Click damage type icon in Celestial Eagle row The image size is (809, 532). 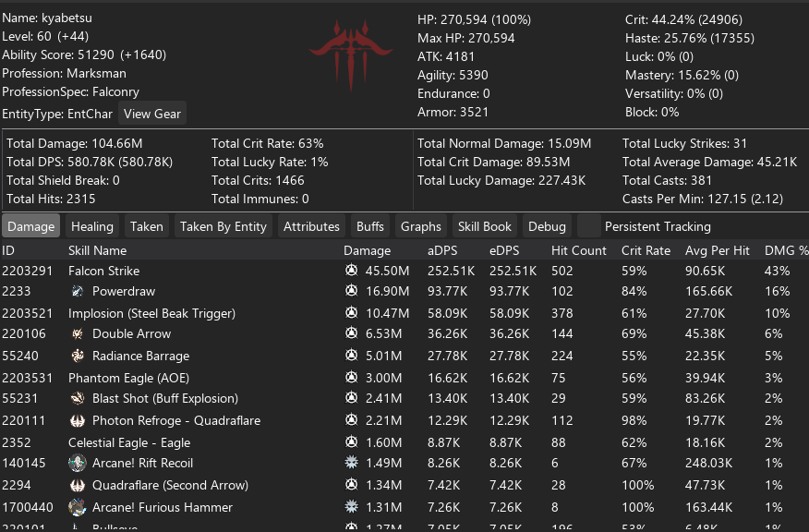click(351, 442)
